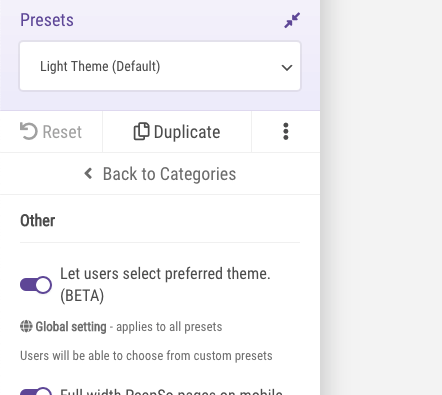Reset the current preset
The image size is (442, 395).
click(51, 132)
